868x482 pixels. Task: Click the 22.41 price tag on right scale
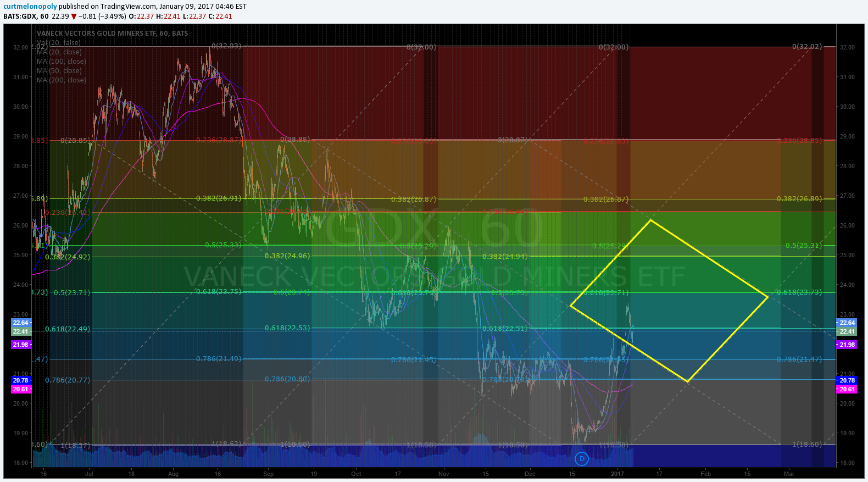pos(847,331)
